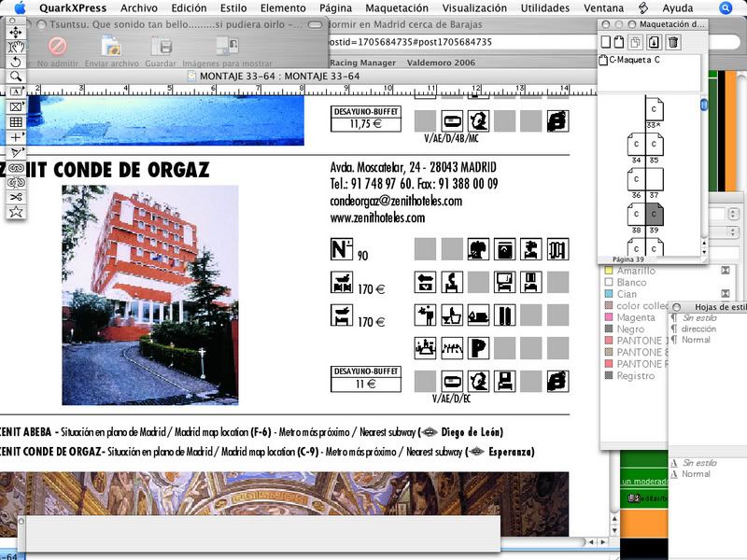Click the stepper in background panel
The width and height of the screenshot is (747, 560).
coord(733,214)
